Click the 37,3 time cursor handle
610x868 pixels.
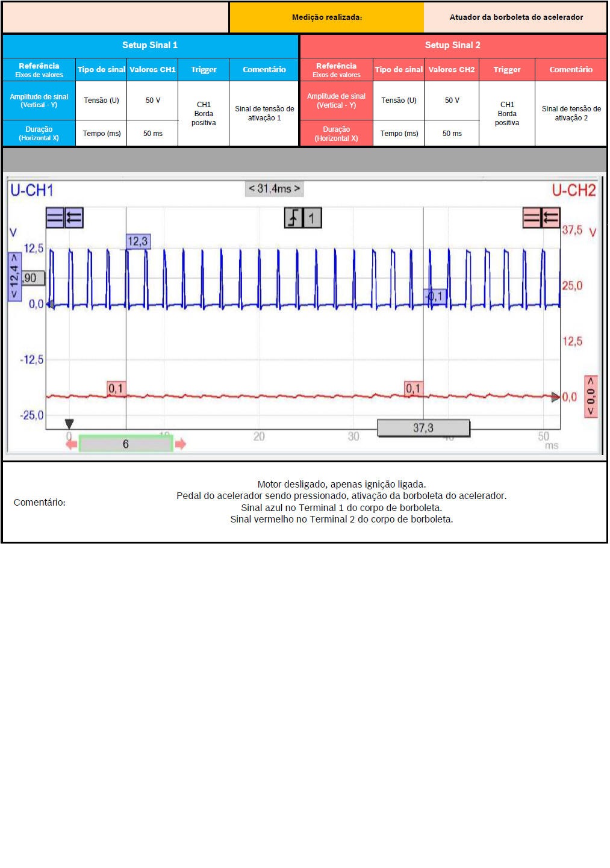point(423,428)
